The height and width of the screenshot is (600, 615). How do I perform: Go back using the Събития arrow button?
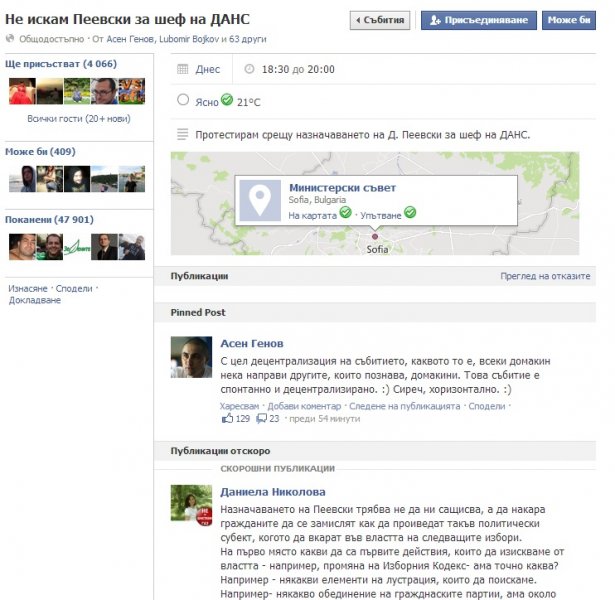[380, 20]
